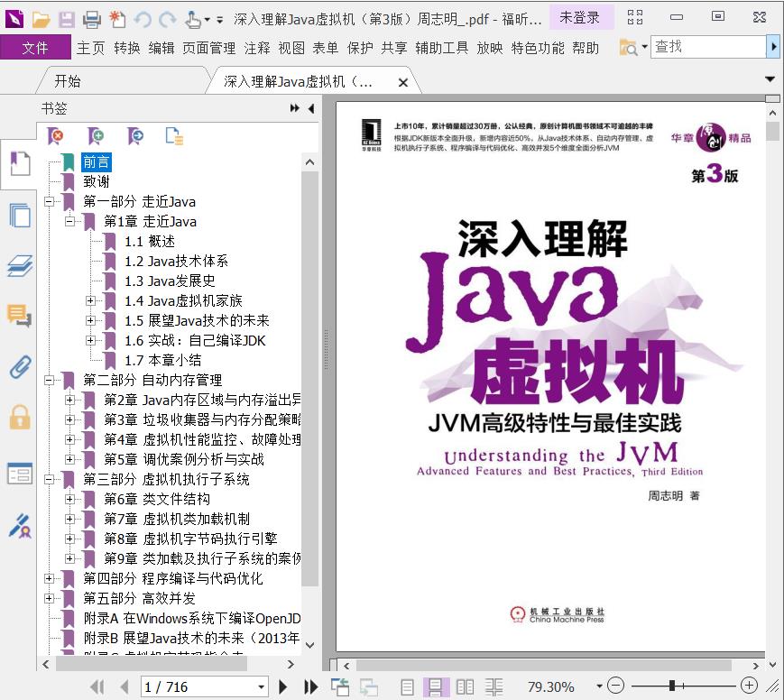Click the zoom slider handle
The image size is (784, 700).
(x=672, y=686)
